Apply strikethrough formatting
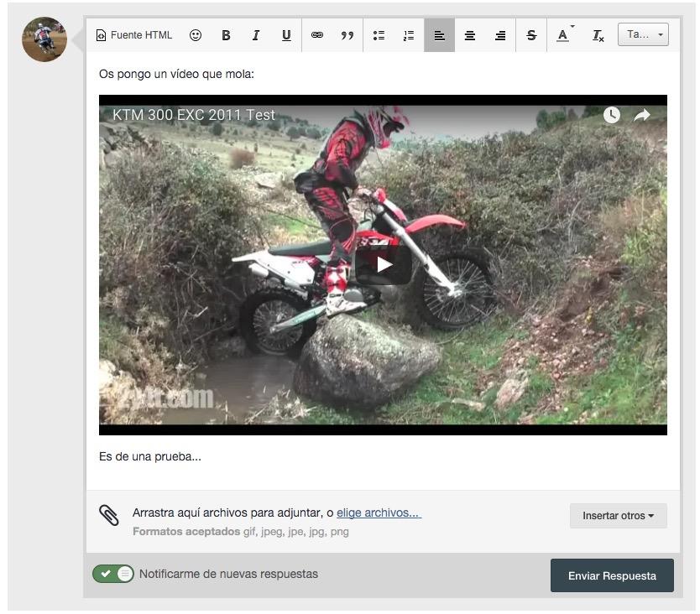This screenshot has width=700, height=614. (530, 35)
